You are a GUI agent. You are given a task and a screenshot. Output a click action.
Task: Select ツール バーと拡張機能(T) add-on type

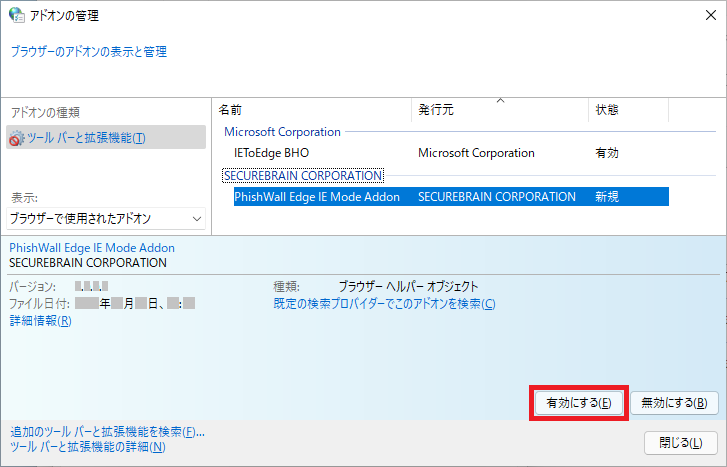point(106,137)
